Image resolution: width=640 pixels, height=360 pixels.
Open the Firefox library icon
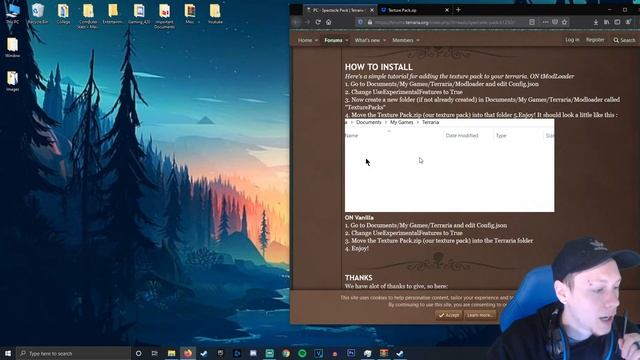coord(607,22)
